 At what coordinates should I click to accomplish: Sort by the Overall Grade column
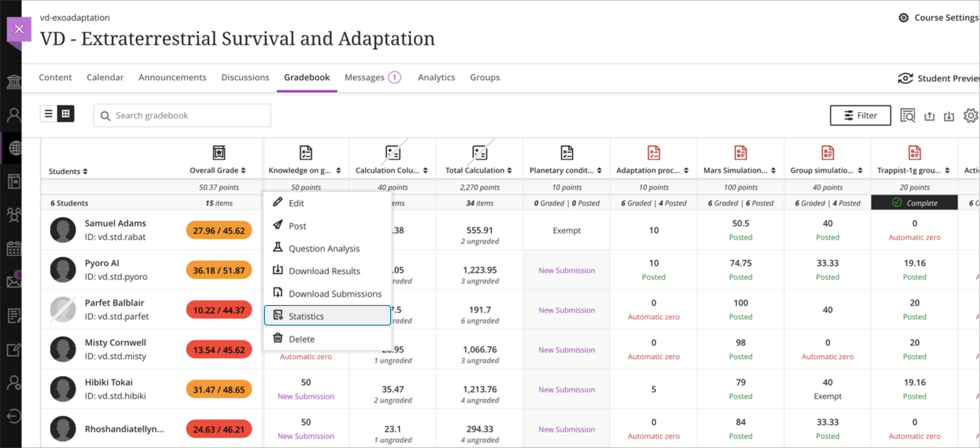(x=244, y=170)
